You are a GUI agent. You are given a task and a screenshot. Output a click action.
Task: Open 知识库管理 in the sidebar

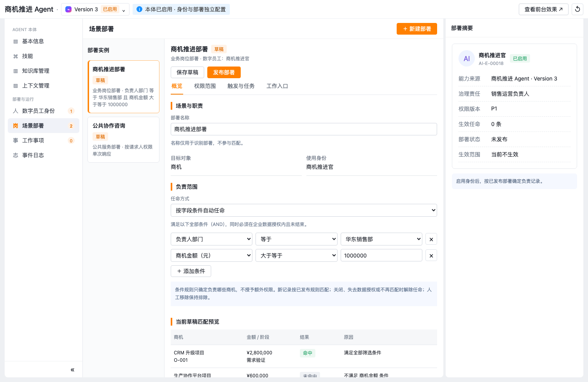[44, 71]
